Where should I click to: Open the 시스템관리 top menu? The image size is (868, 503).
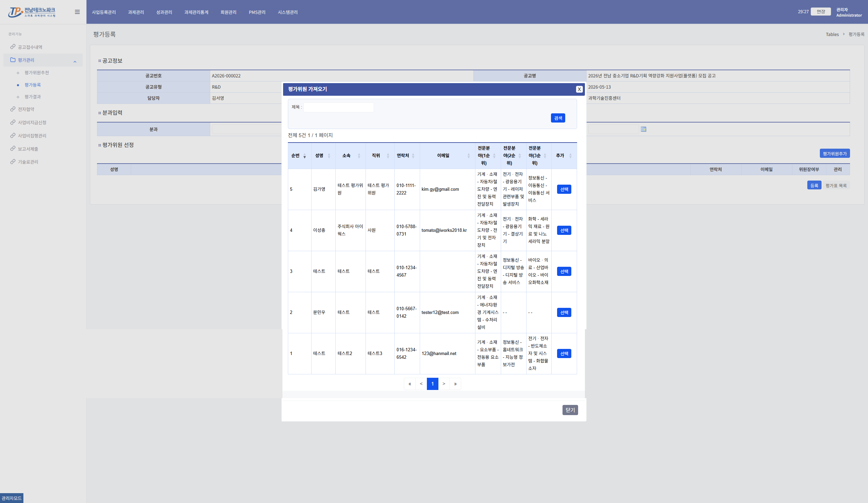[288, 12]
